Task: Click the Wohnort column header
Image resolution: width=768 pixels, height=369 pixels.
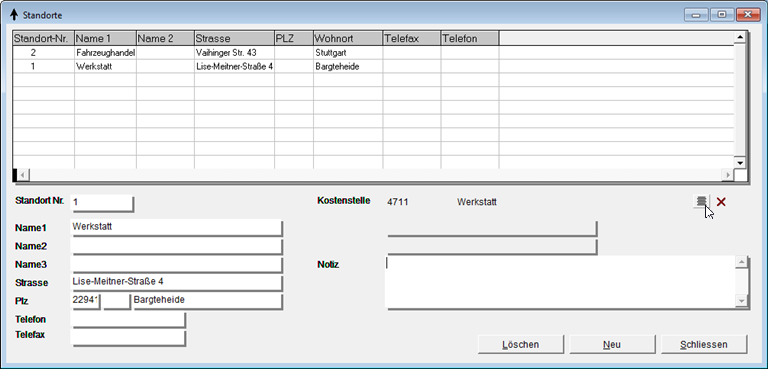Action: [348, 38]
